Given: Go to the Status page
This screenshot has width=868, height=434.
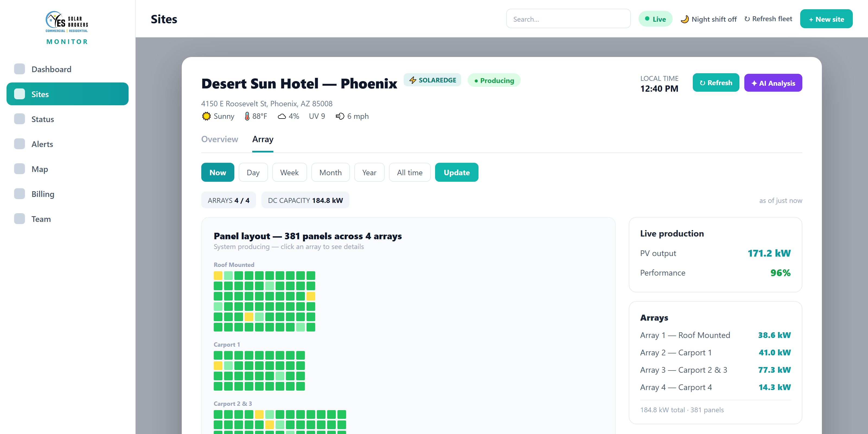Looking at the screenshot, I should [x=67, y=119].
